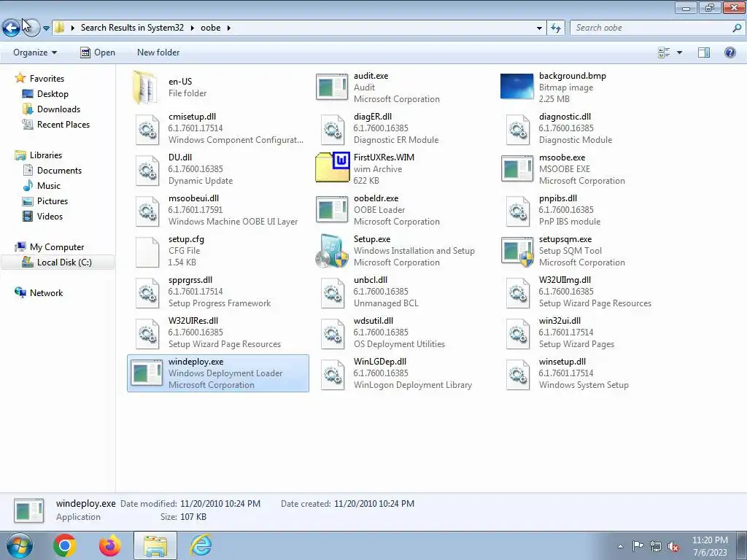Viewport: 747px width, 560px height.
Task: Select the W32UIImg.dll file icon
Action: [518, 293]
